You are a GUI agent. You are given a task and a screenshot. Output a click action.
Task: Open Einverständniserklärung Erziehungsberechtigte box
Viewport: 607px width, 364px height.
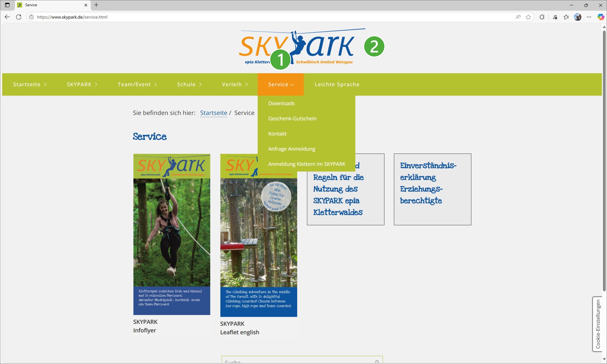coord(432,189)
